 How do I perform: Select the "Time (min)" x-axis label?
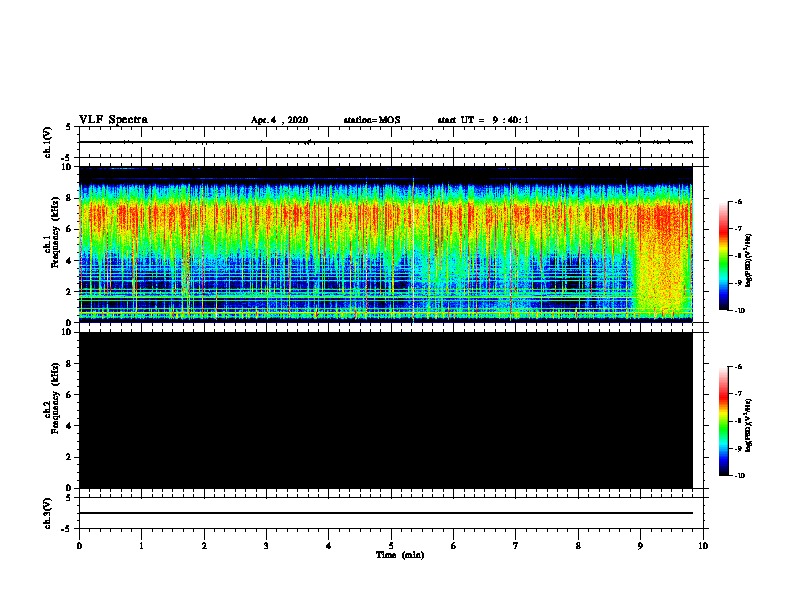[x=400, y=555]
